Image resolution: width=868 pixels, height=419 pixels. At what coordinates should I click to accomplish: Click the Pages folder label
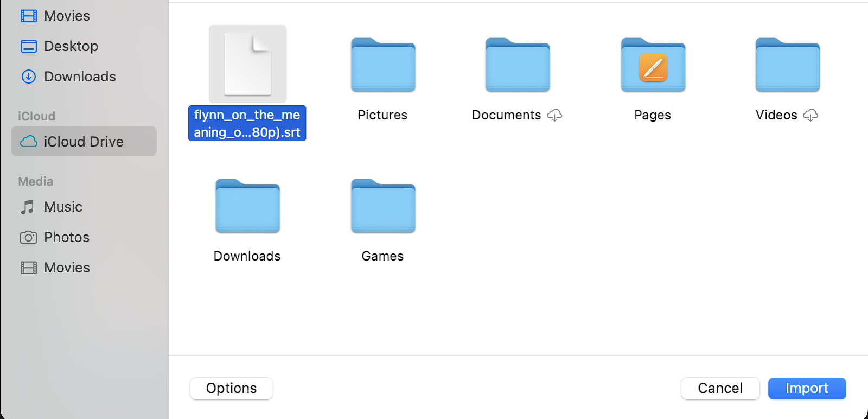click(653, 115)
